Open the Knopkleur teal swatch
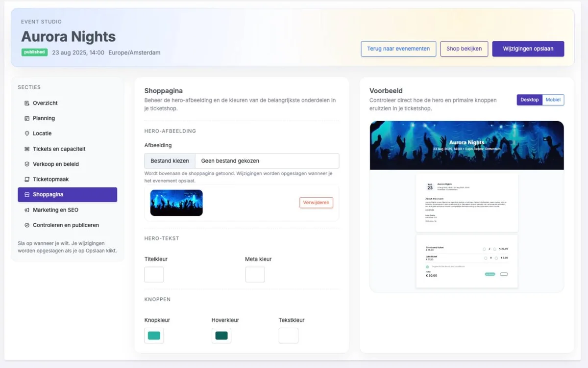 pyautogui.click(x=154, y=336)
